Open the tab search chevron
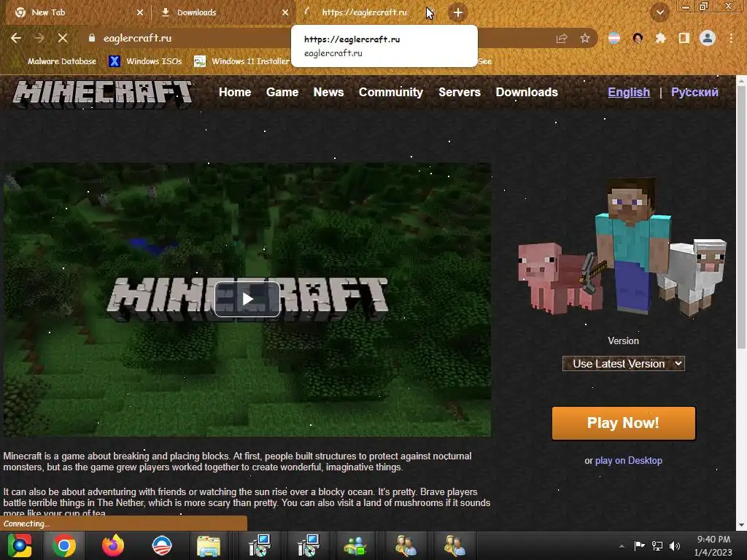The height and width of the screenshot is (560, 747). (x=659, y=12)
